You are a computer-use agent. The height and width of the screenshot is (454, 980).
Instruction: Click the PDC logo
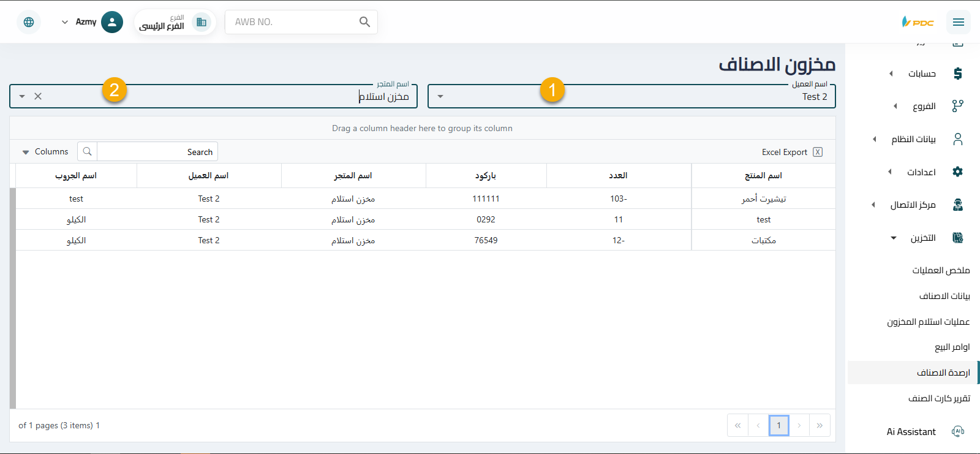point(918,22)
